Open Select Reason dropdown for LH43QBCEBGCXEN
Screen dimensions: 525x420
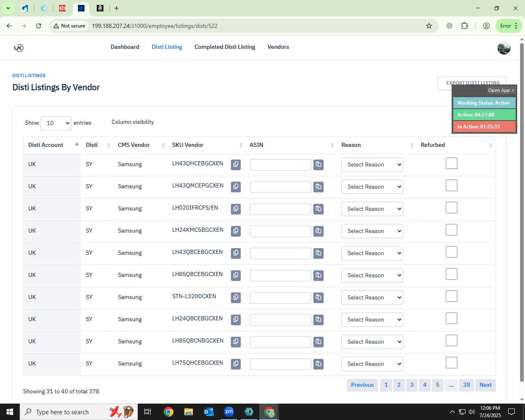372,253
